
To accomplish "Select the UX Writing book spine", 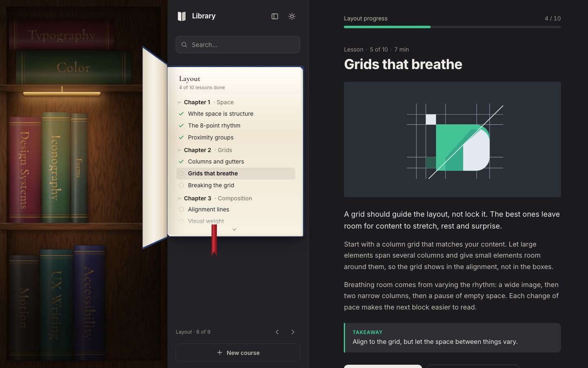I will pos(56,305).
